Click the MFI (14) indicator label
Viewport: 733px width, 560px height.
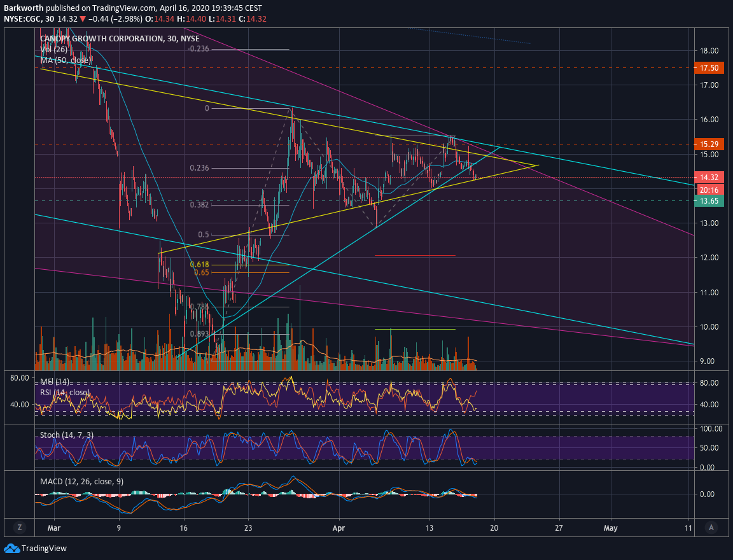pos(55,382)
